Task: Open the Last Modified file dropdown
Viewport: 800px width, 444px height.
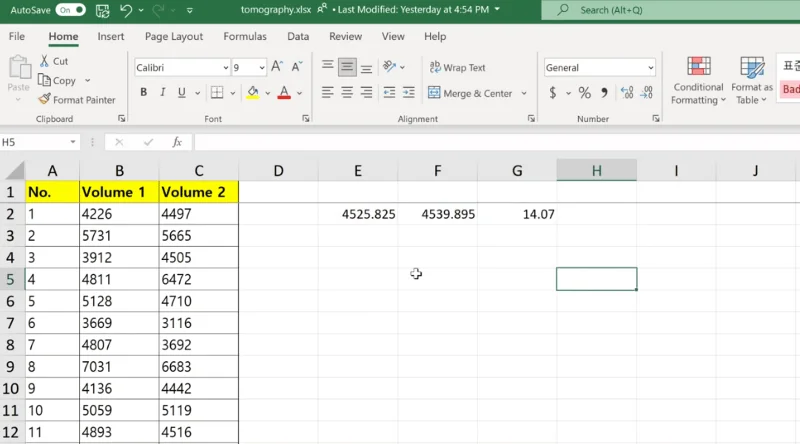Action: coord(497,9)
